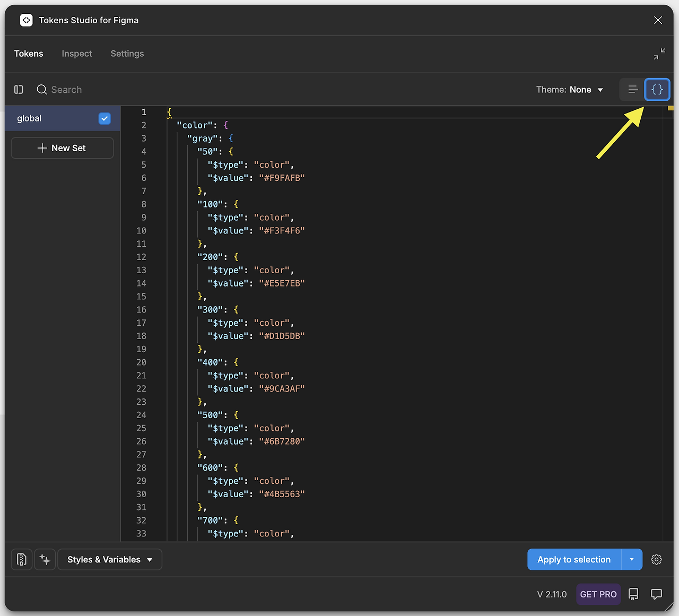Open the feedback chat bubble icon

pos(657,594)
